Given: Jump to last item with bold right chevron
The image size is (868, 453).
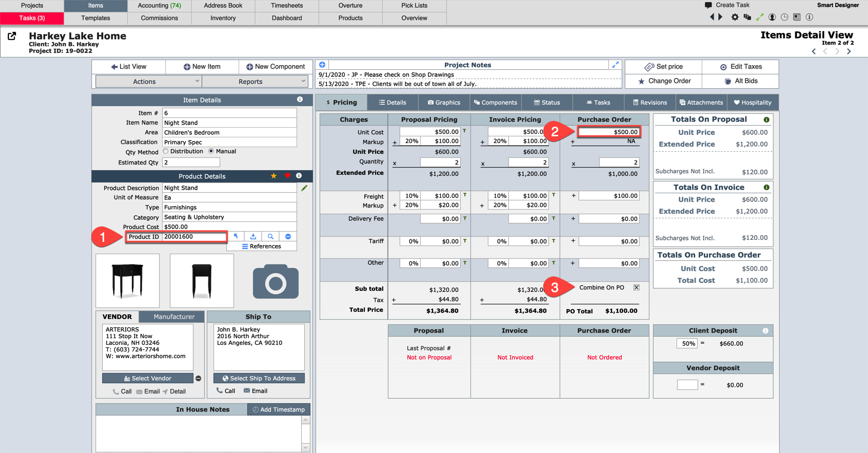Looking at the screenshot, I should click(x=849, y=51).
